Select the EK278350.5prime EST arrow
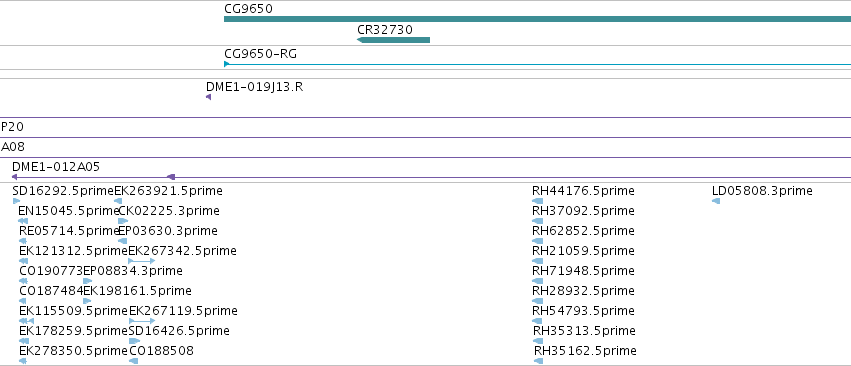The image size is (851, 366). pyautogui.click(x=23, y=361)
